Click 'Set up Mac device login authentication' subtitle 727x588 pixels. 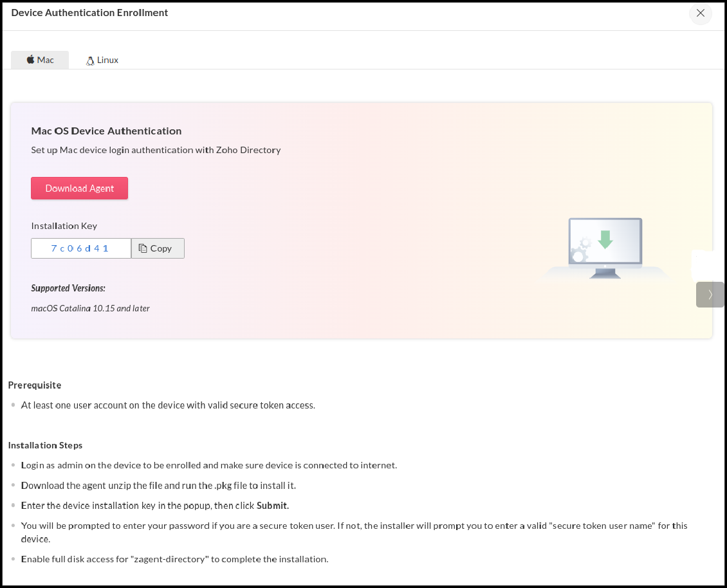click(x=156, y=151)
